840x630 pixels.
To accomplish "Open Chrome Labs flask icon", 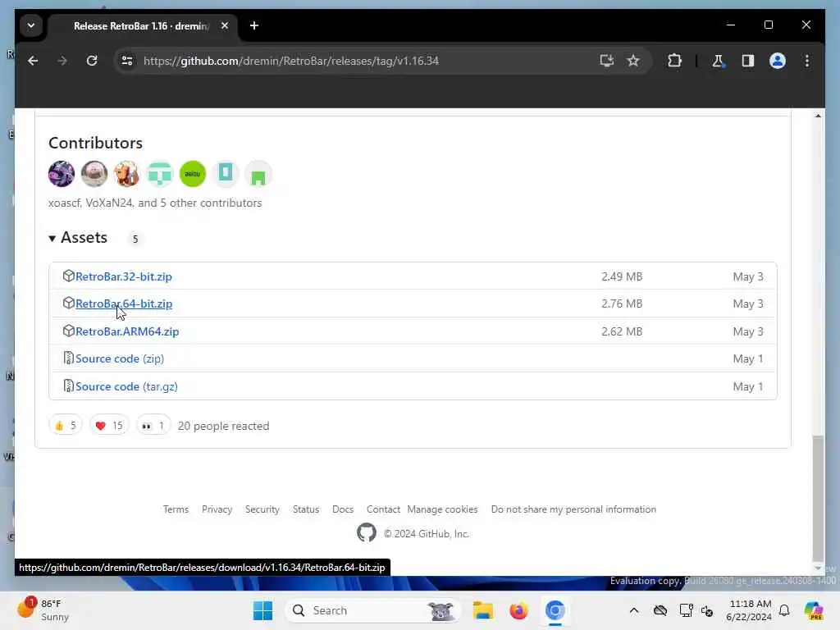I will [718, 61].
